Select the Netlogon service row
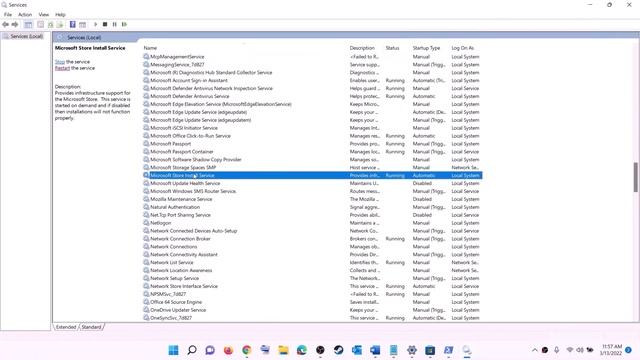Screen dimensions: 640x360 coord(312,223)
